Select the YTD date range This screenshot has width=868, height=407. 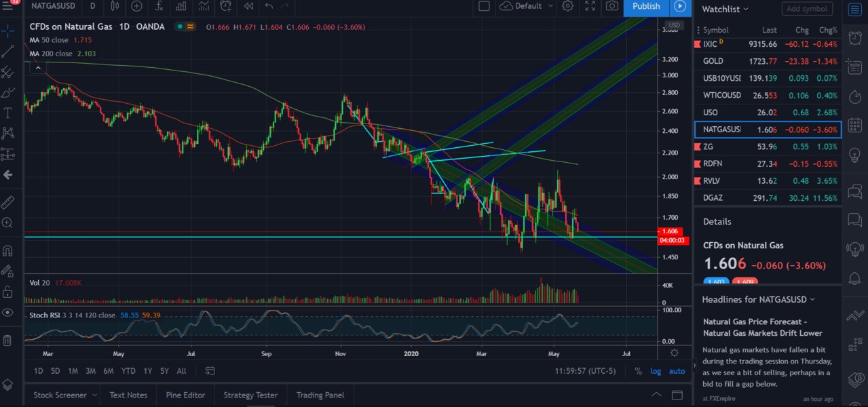(x=128, y=371)
